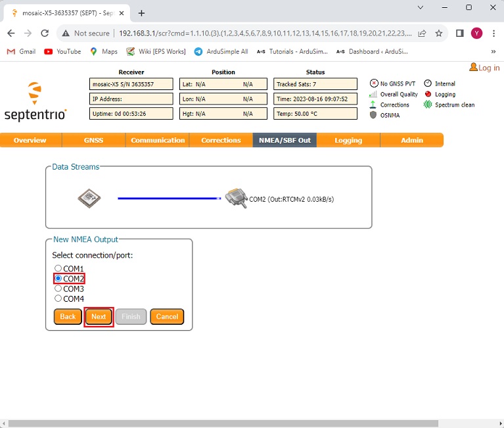Click the No GNSS PVT status icon
This screenshot has height=428, width=504.
click(374, 83)
